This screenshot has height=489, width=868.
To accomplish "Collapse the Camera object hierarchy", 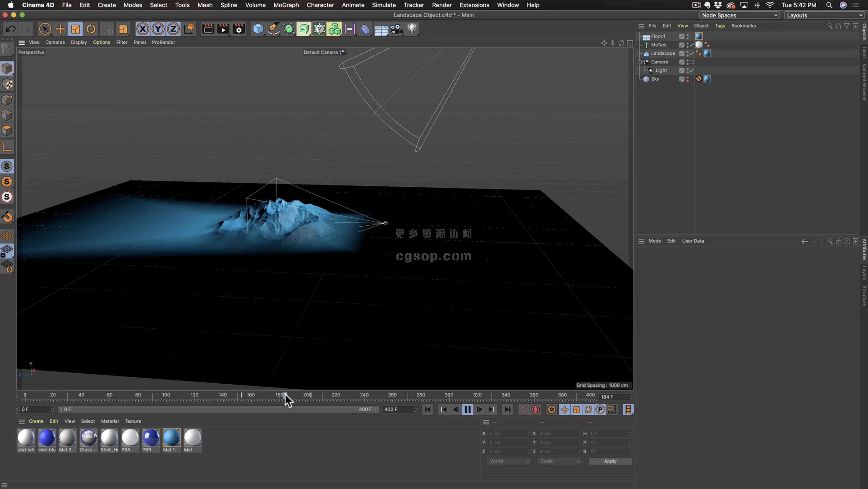I will coord(639,62).
